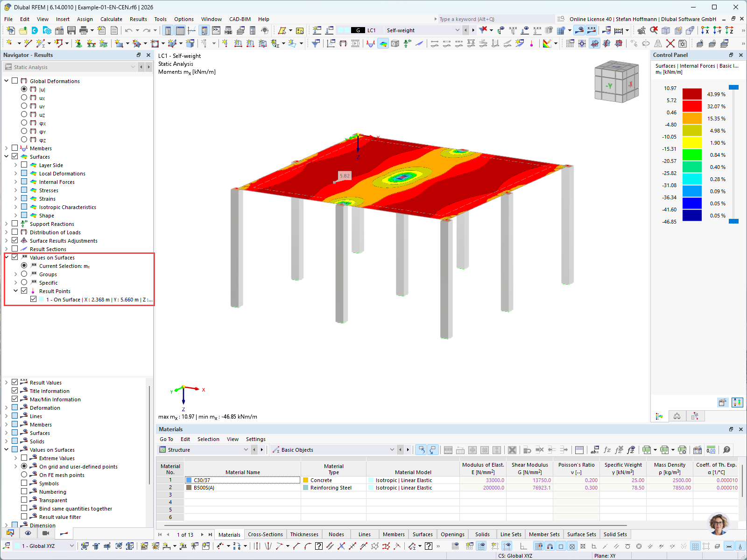Screen dimensions: 747x560
Task: Collapse the Global Deformations tree node
Action: [x=7, y=81]
